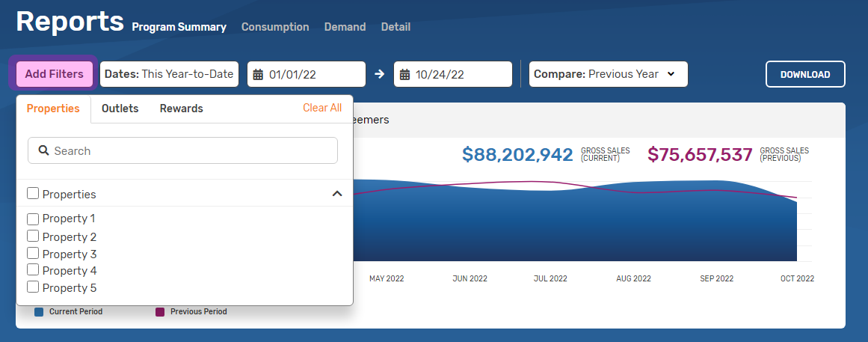The image size is (868, 342).
Task: Click the Clear All link
Action: (322, 108)
